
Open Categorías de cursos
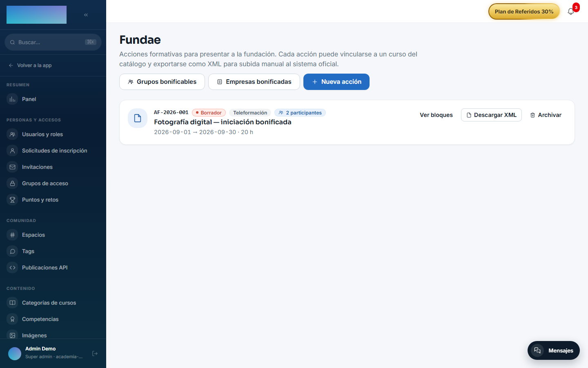pyautogui.click(x=53, y=303)
